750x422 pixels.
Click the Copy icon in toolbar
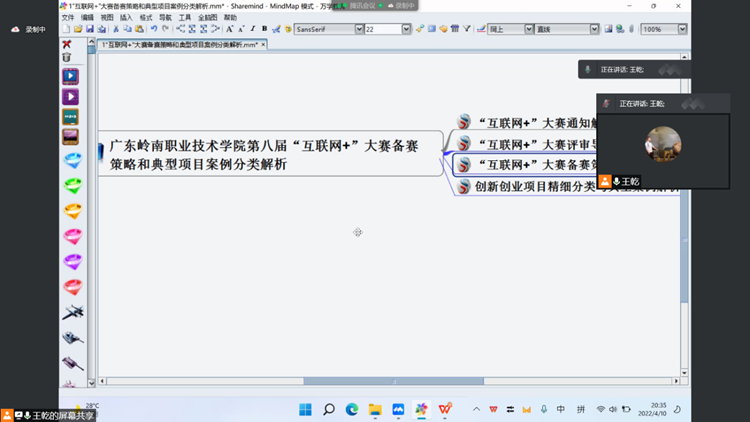(127, 29)
